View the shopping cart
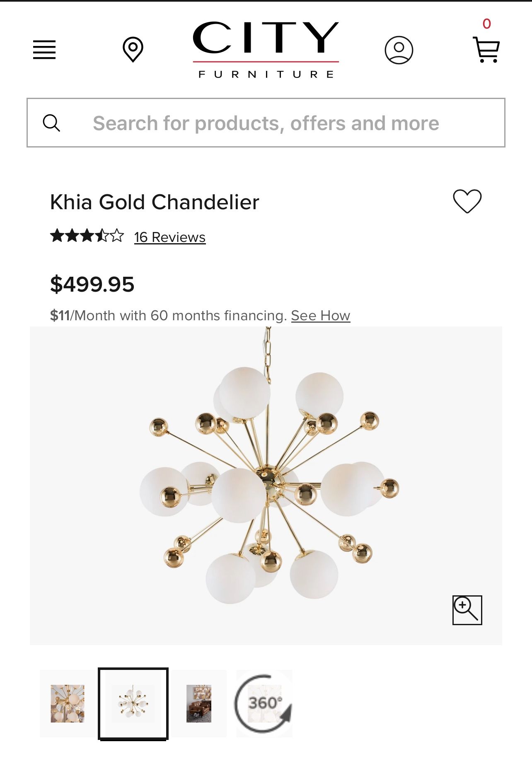This screenshot has width=532, height=771. [486, 50]
